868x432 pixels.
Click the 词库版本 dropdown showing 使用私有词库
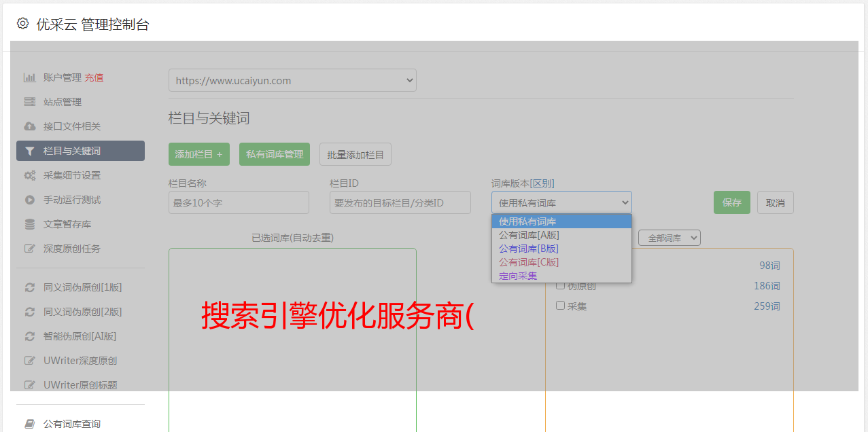pos(561,202)
